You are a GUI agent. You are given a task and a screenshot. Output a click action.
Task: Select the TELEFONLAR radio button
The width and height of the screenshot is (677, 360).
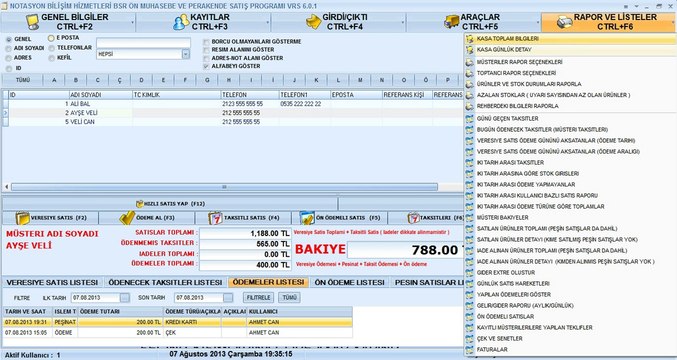pyautogui.click(x=51, y=48)
